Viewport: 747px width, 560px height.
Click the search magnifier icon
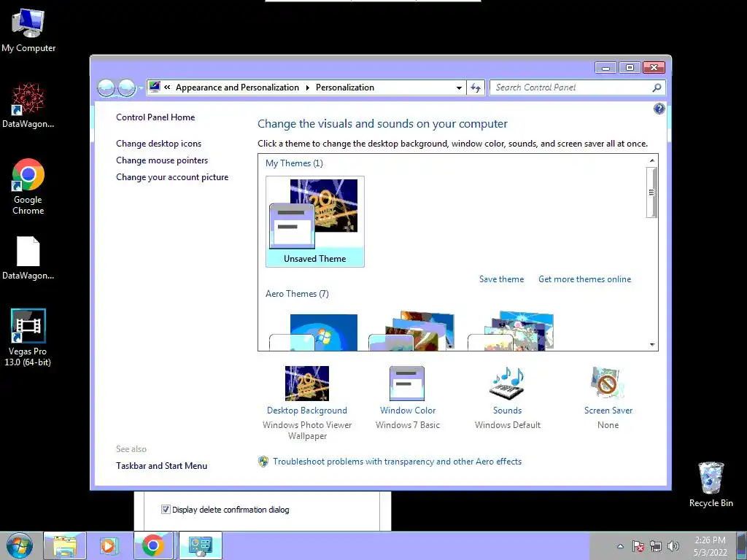click(657, 87)
